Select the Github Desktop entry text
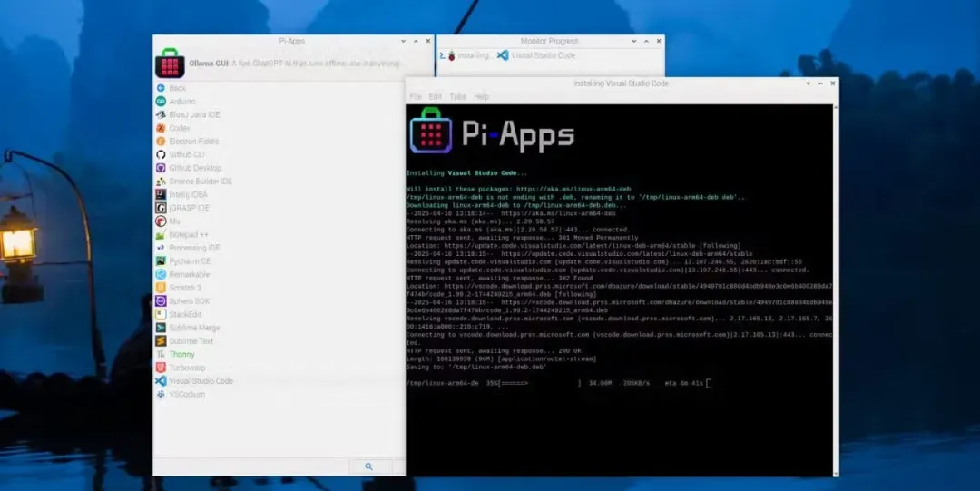Viewport: 980px width, 491px height. tap(195, 168)
